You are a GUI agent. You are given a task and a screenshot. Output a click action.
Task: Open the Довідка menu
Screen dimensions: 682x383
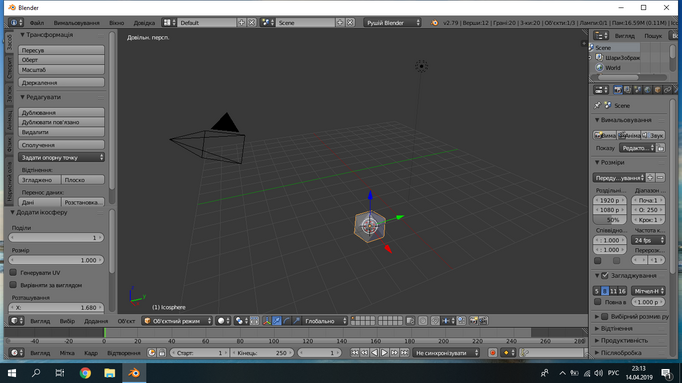tap(144, 23)
